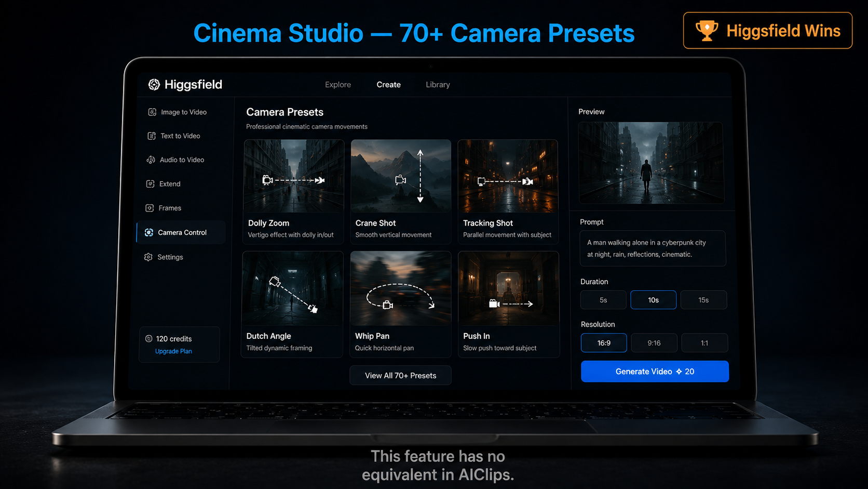
Task: Click the Extend sidebar icon
Action: tap(151, 184)
